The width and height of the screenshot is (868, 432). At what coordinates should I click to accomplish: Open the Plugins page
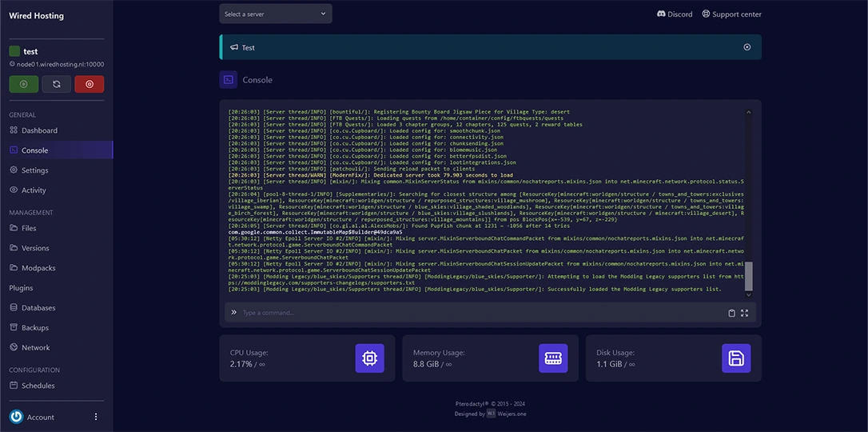pos(21,288)
